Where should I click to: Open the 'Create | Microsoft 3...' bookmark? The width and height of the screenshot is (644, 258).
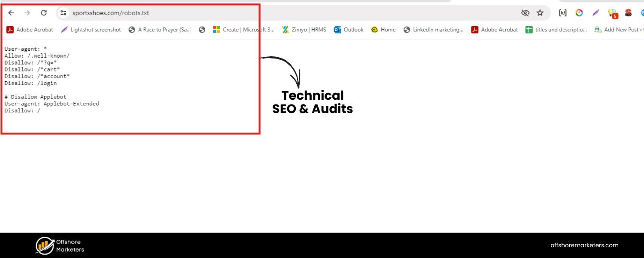[x=244, y=29]
